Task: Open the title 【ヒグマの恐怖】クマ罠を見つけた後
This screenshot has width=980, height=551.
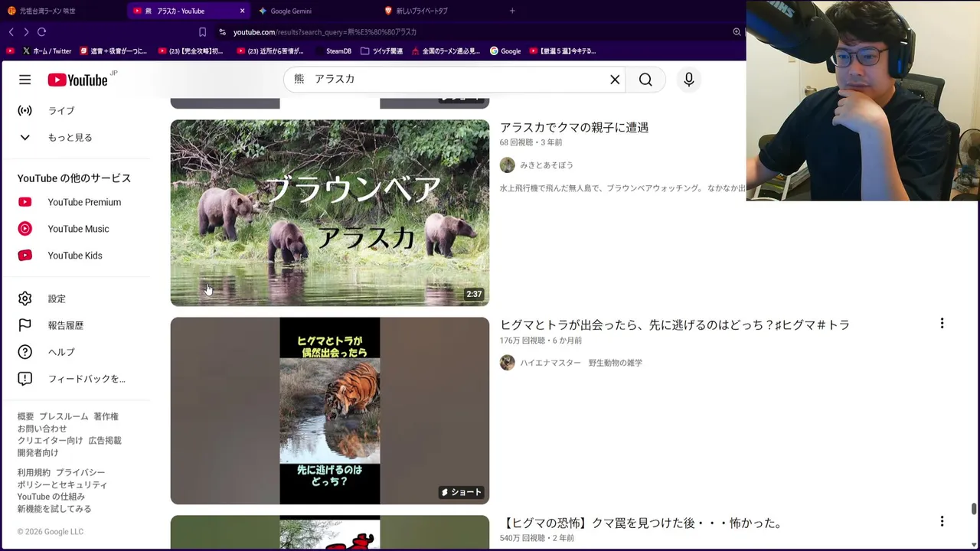Action: [643, 523]
